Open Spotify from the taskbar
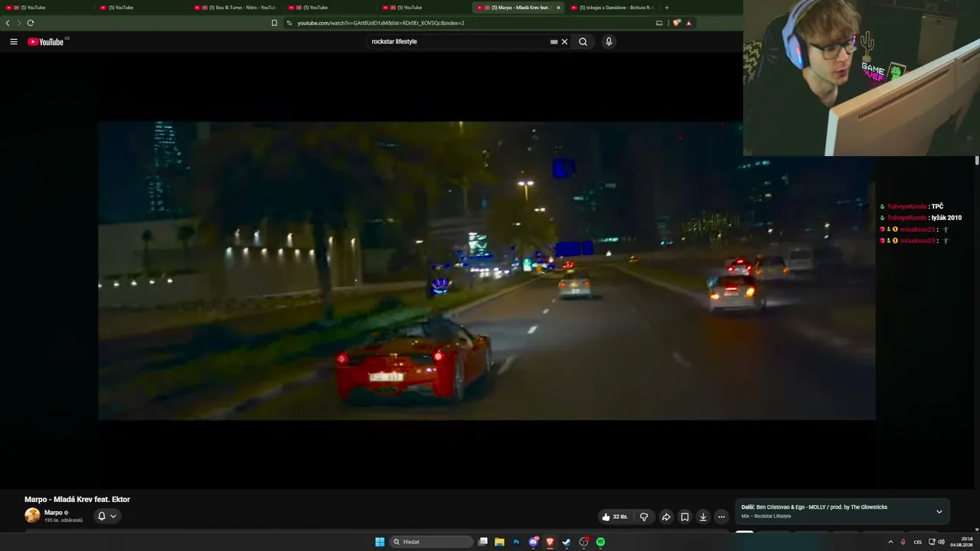Image resolution: width=980 pixels, height=551 pixels. [600, 542]
